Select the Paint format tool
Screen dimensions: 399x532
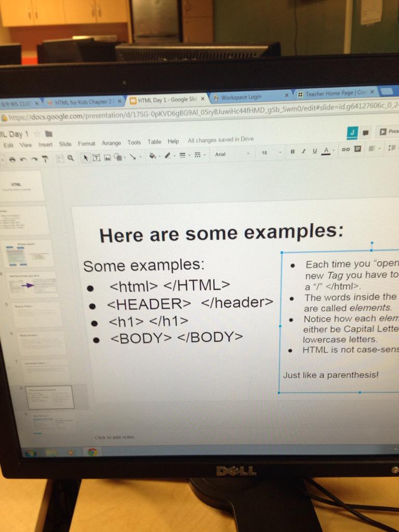pyautogui.click(x=45, y=158)
